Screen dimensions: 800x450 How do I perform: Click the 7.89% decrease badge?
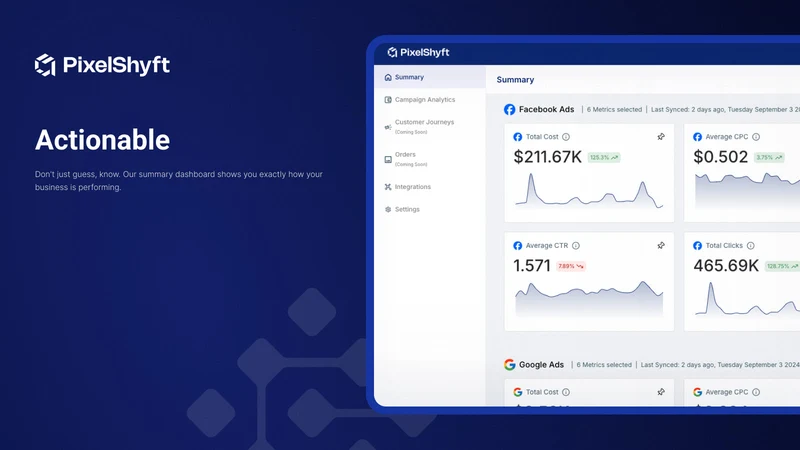click(570, 266)
